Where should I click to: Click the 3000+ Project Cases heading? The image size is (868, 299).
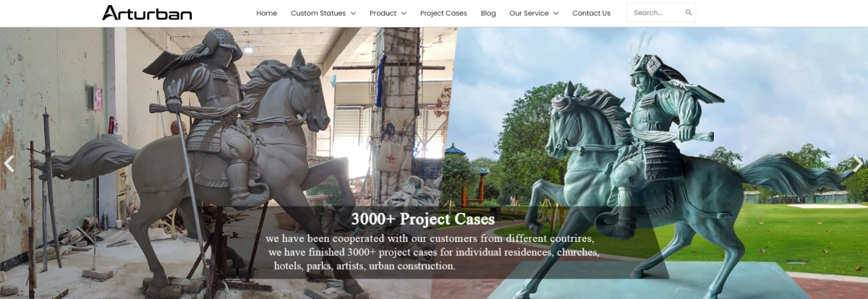423,219
